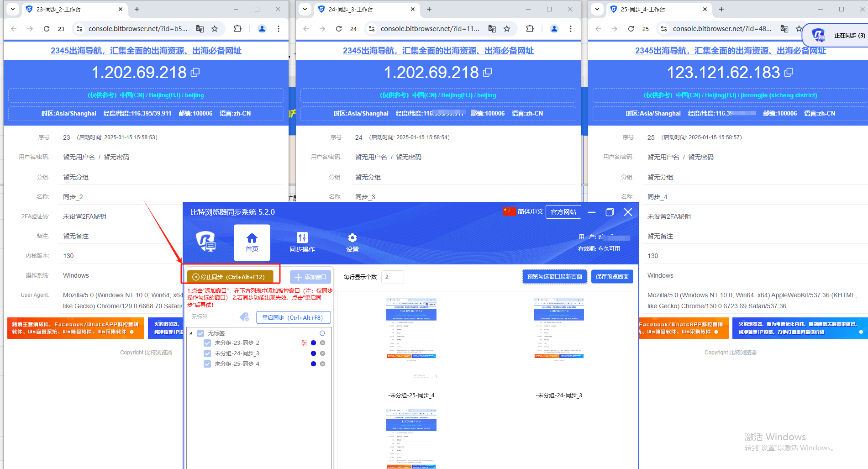Click 重启同步 restart sync button
868x469 pixels.
[293, 317]
